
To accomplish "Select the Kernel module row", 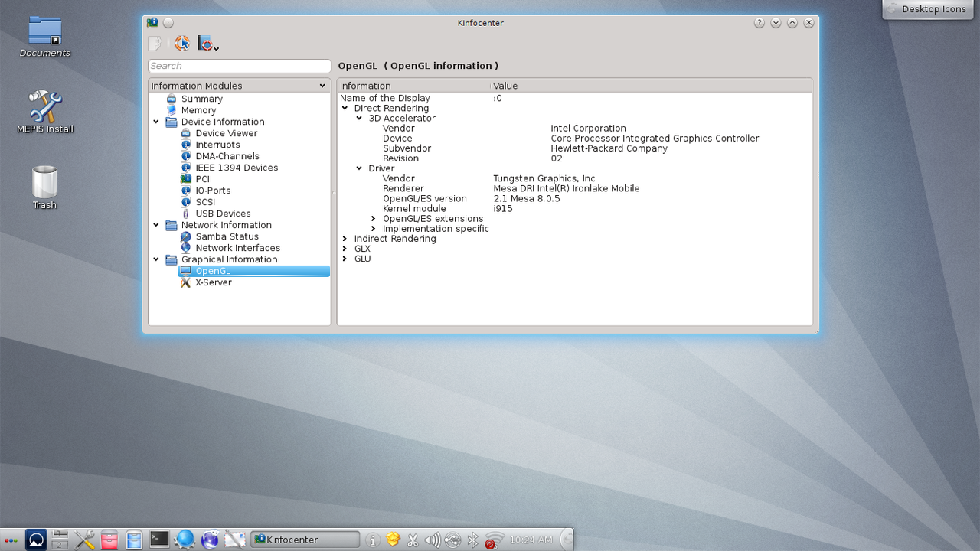I will coord(575,208).
